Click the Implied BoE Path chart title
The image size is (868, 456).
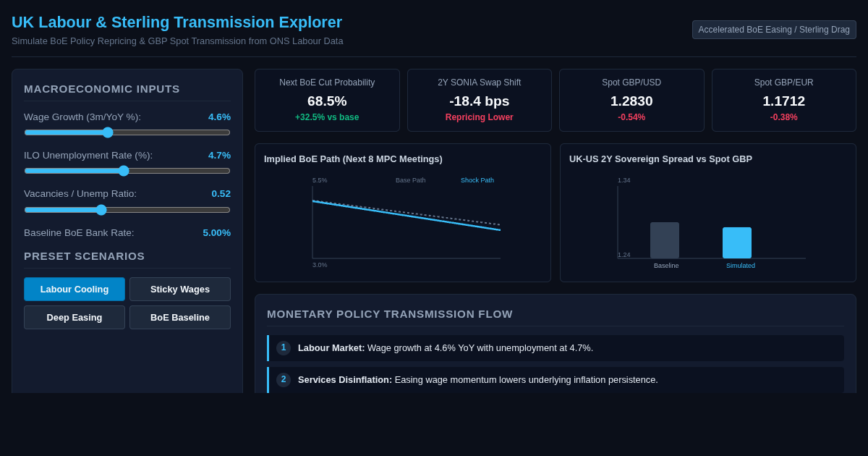click(353, 159)
